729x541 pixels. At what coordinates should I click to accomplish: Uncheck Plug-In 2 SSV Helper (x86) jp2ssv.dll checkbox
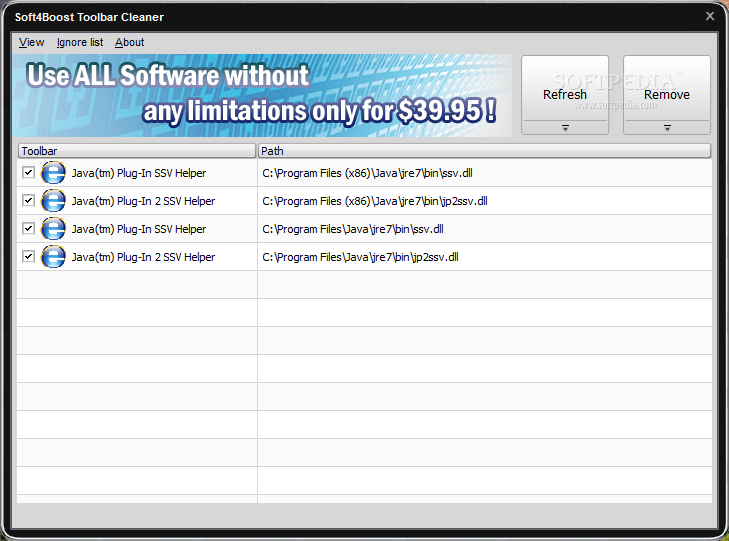click(x=28, y=200)
